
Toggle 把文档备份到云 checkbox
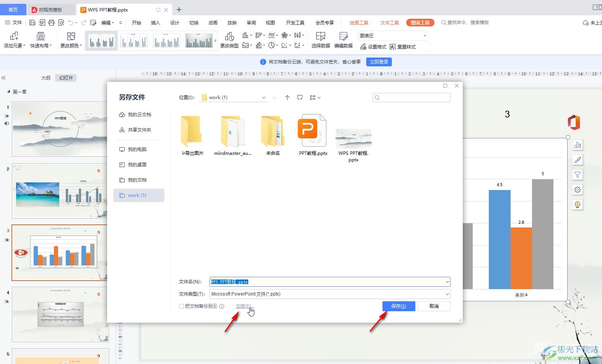coord(181,306)
